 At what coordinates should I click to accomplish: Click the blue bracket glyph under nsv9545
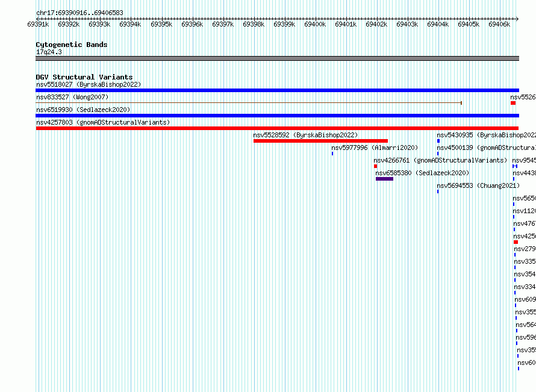[515, 166]
